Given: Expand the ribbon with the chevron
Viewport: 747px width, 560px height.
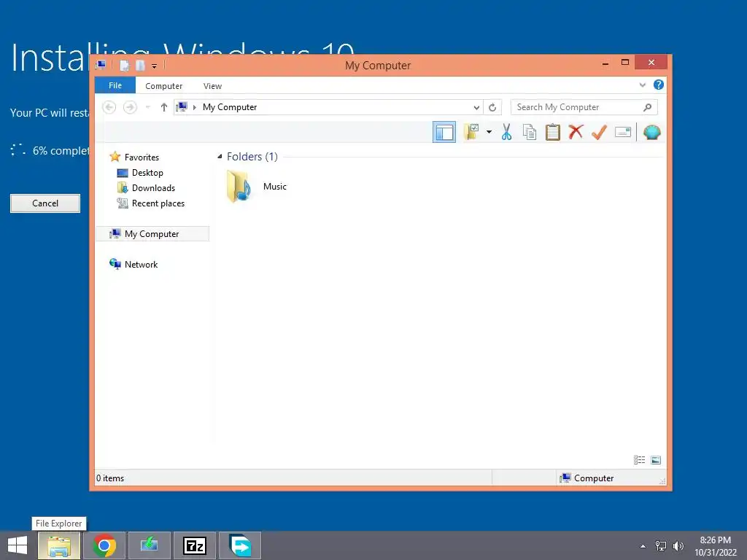Looking at the screenshot, I should [x=642, y=85].
